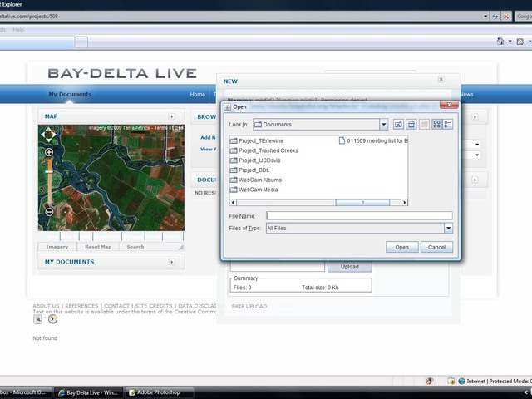
Task: Click Up One Level icon in Open dialog
Action: click(x=398, y=125)
